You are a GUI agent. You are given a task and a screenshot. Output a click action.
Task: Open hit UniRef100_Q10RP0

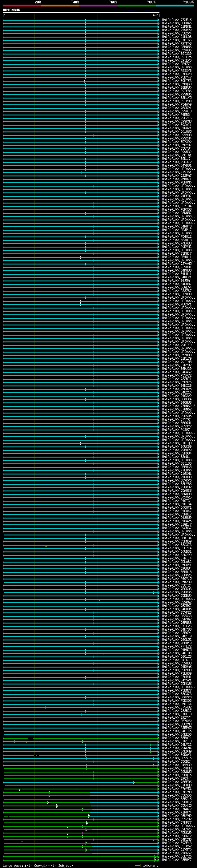(x=177, y=30)
